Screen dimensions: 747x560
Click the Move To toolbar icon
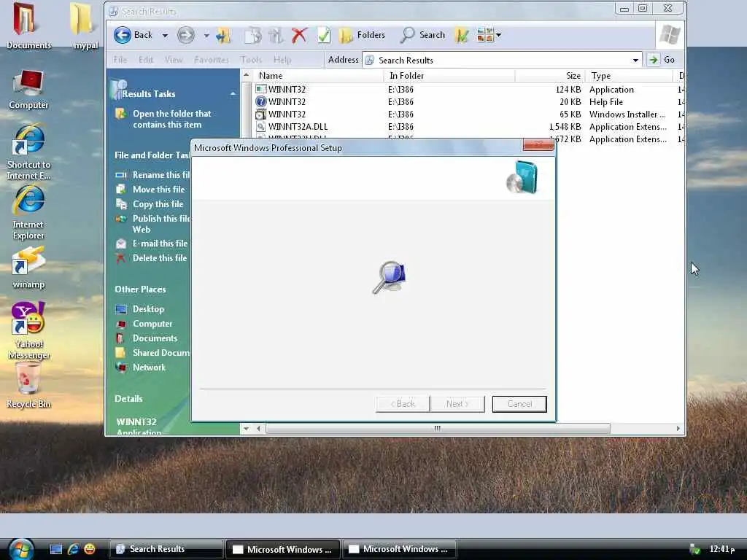tap(253, 35)
